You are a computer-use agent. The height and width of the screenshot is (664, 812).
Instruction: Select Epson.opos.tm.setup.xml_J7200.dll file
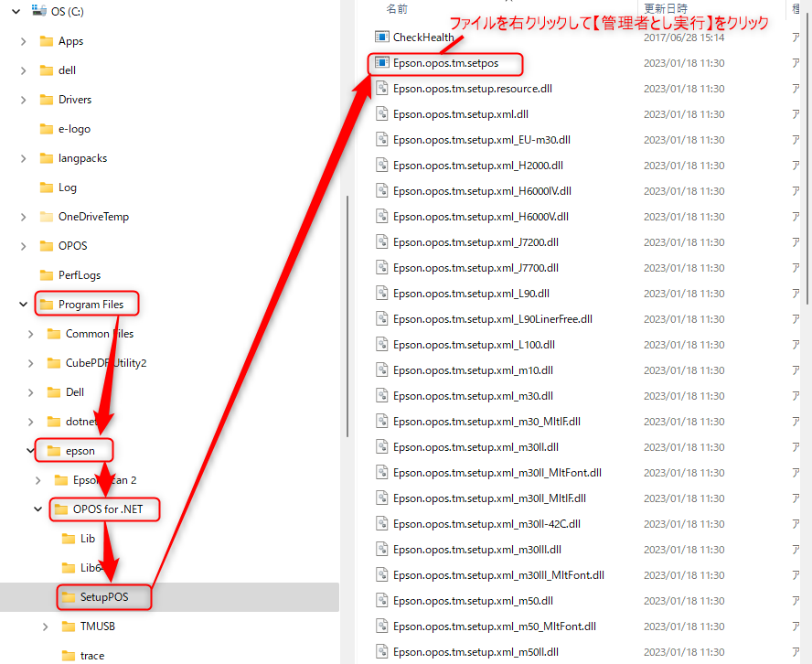point(475,241)
